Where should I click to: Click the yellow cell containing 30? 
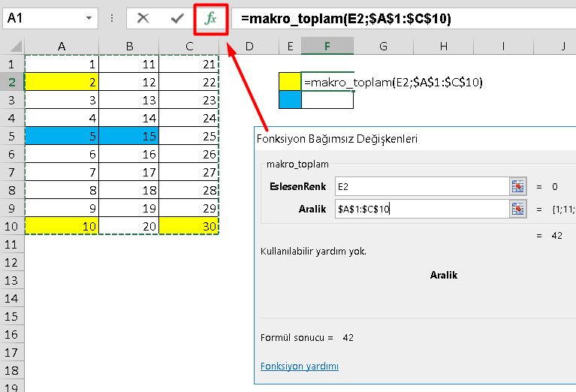click(189, 226)
